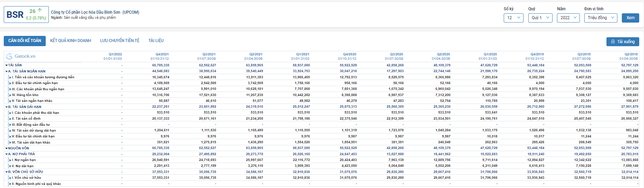Switch to Kết quả kinh doanh tab
The width and height of the screenshot is (644, 188).
(71, 41)
